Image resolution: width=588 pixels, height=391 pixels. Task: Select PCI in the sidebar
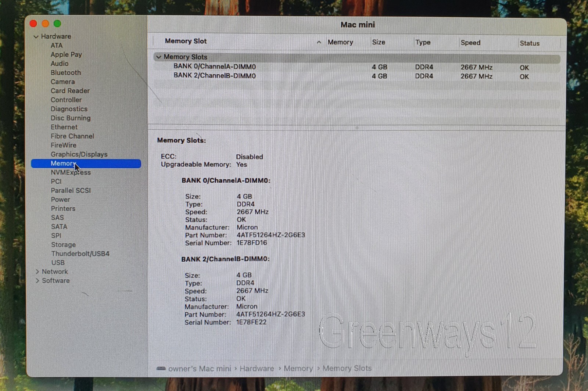click(x=56, y=182)
